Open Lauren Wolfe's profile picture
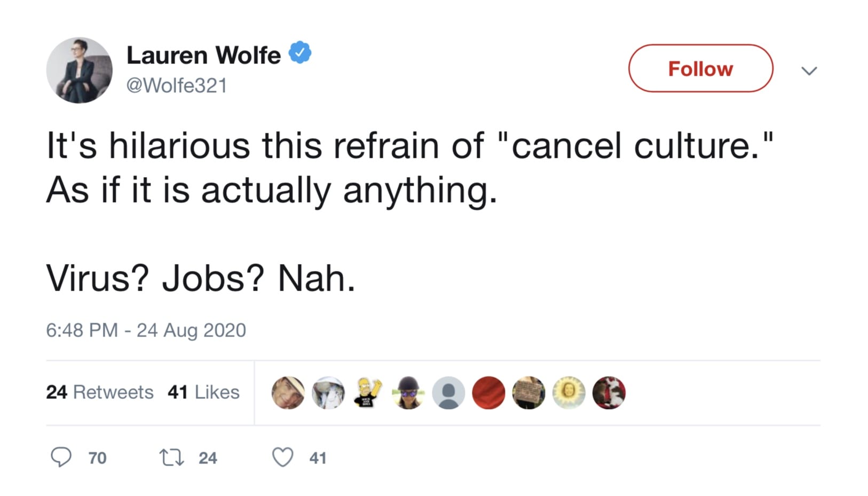 point(80,70)
